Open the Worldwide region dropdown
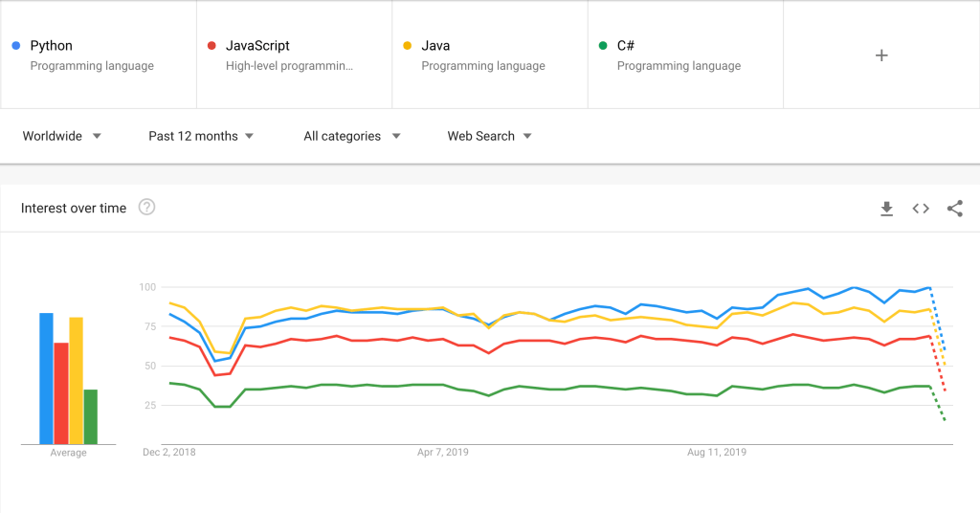This screenshot has width=980, height=513. pyautogui.click(x=62, y=136)
